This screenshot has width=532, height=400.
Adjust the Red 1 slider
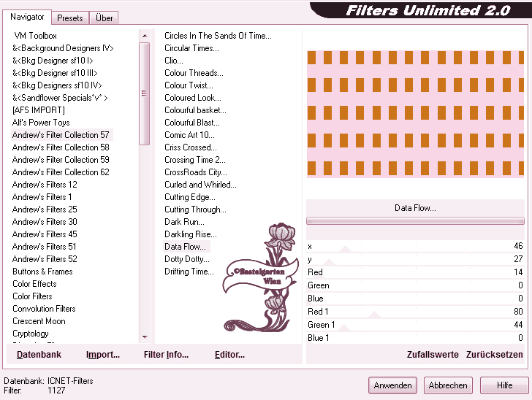click(415, 312)
